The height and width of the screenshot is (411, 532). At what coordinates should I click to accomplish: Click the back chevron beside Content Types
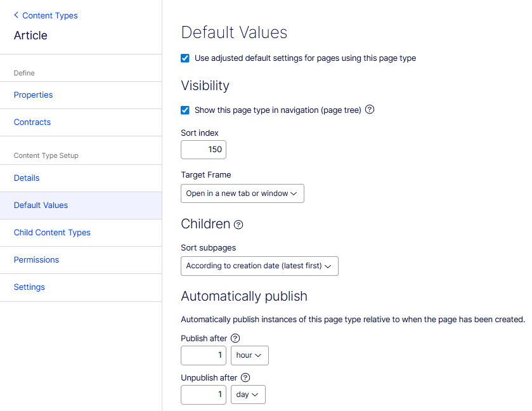(16, 15)
